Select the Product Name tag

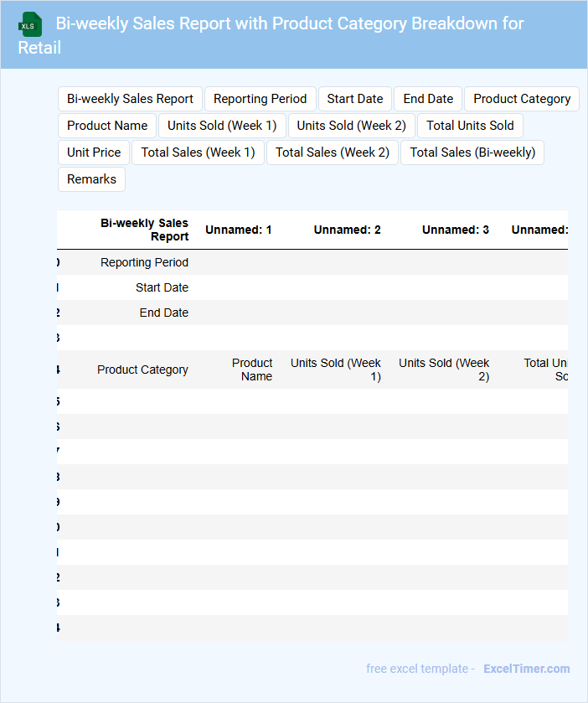(x=107, y=126)
